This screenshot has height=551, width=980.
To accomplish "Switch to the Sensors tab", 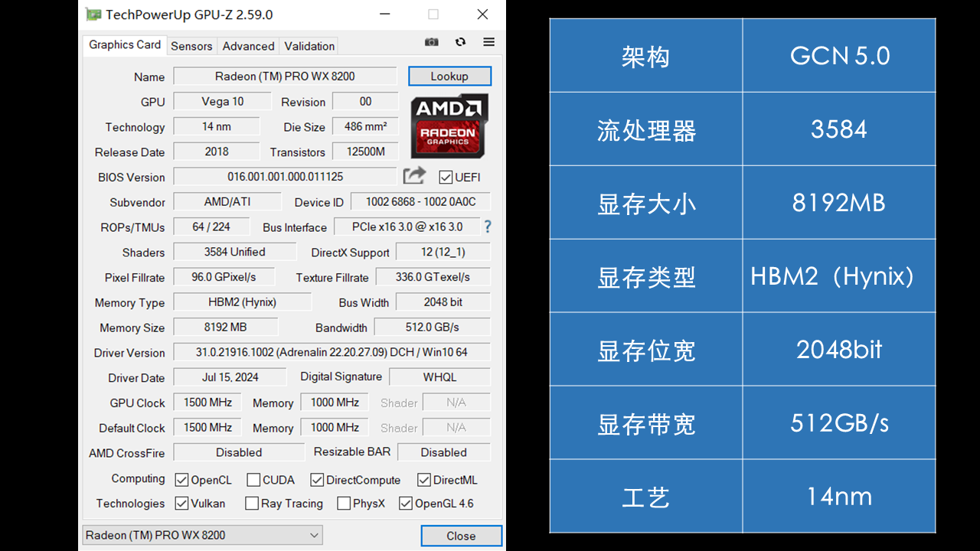I will [x=191, y=46].
